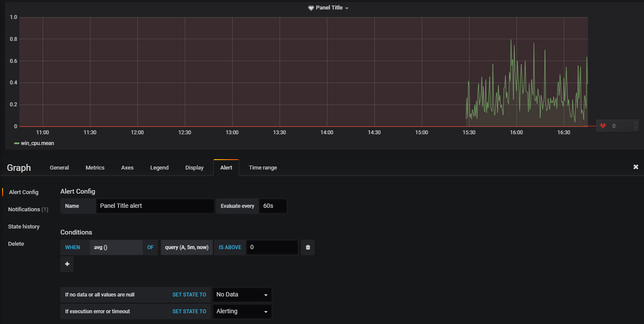Click the 'If execution error or timeout' label
The width and height of the screenshot is (644, 324).
[97, 312]
